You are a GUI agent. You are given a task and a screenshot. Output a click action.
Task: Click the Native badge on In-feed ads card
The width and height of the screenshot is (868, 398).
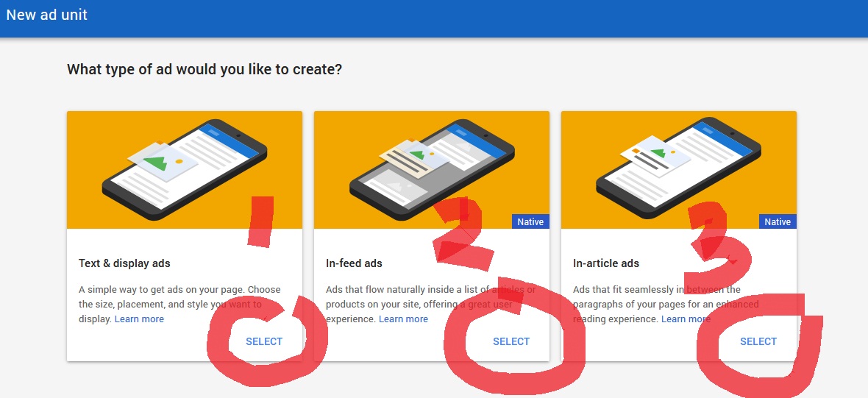click(x=530, y=222)
